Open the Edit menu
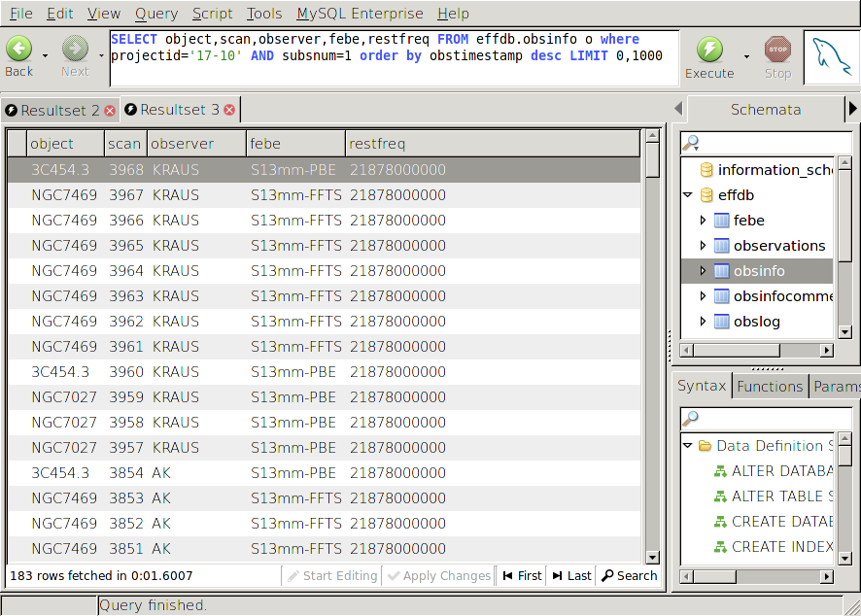 [59, 14]
